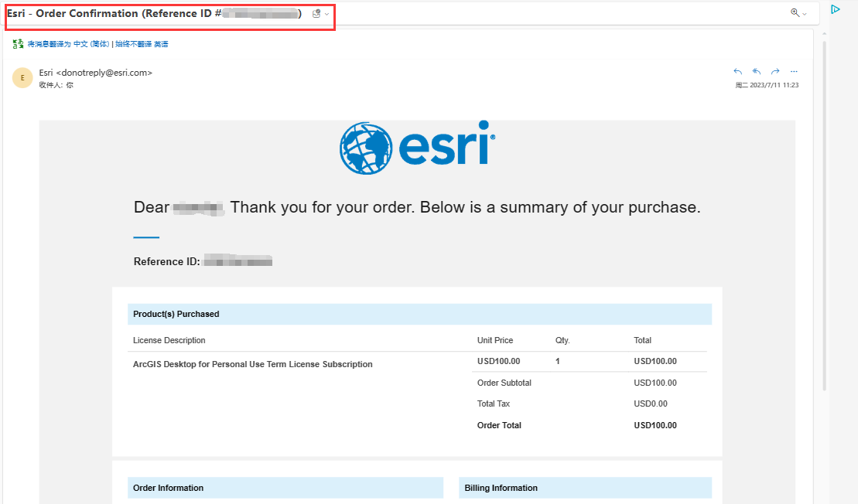Open the chevron next to the zoom icon
Image resolution: width=858 pixels, height=504 pixels.
click(805, 14)
